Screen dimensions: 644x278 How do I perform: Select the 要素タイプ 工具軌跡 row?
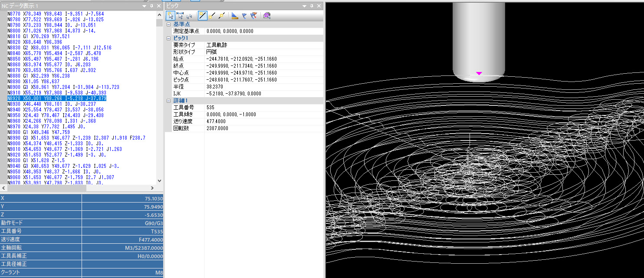pyautogui.click(x=247, y=45)
